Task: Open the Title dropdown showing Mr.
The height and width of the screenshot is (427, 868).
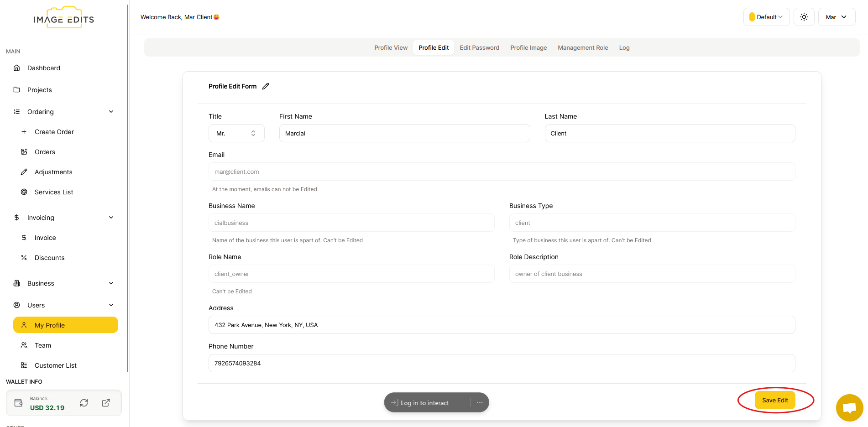Action: (x=236, y=133)
